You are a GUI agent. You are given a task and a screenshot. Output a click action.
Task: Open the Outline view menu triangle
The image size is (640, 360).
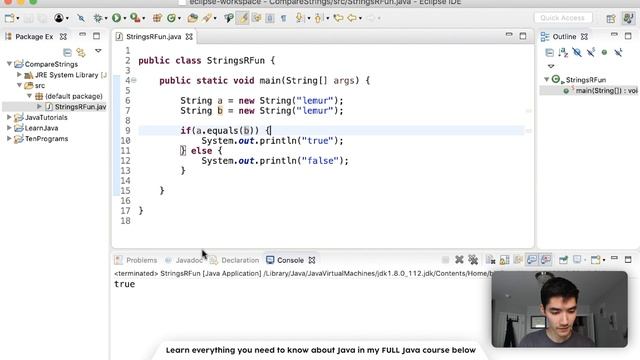coord(551,66)
